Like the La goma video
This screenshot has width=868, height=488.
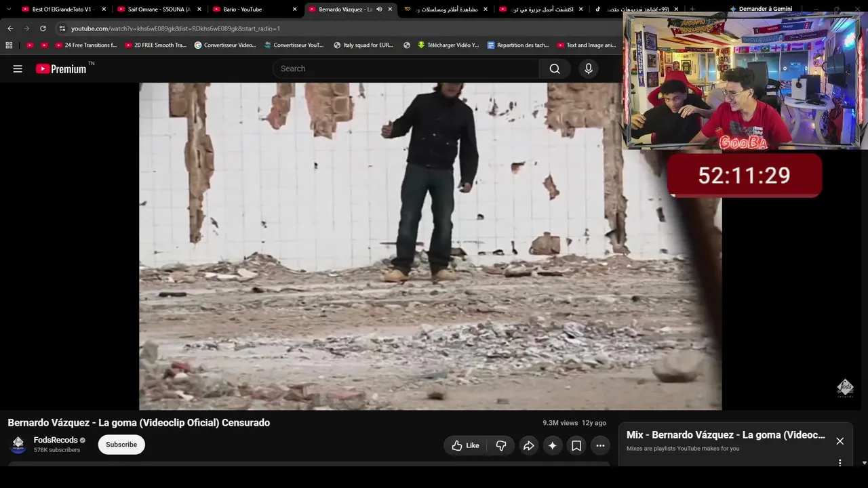pyautogui.click(x=465, y=445)
